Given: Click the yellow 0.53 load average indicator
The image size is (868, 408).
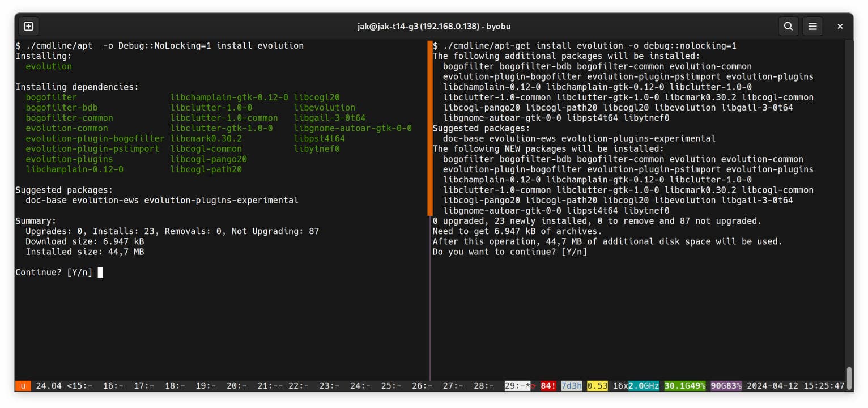Looking at the screenshot, I should point(597,386).
